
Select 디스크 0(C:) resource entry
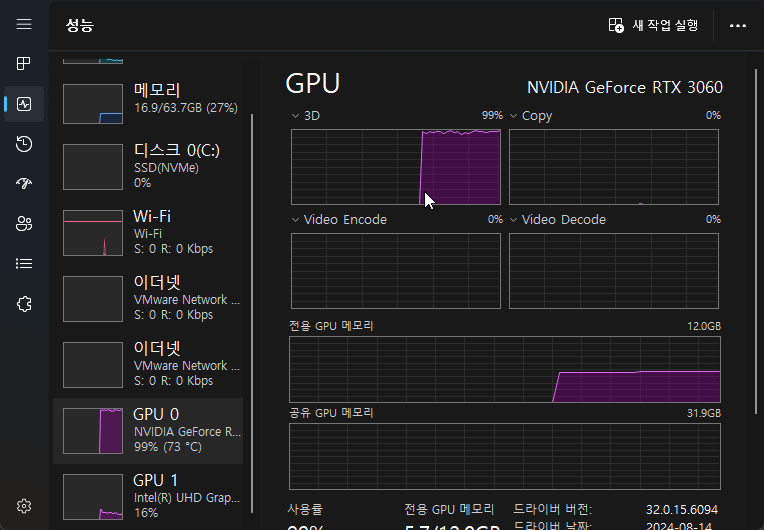148,167
